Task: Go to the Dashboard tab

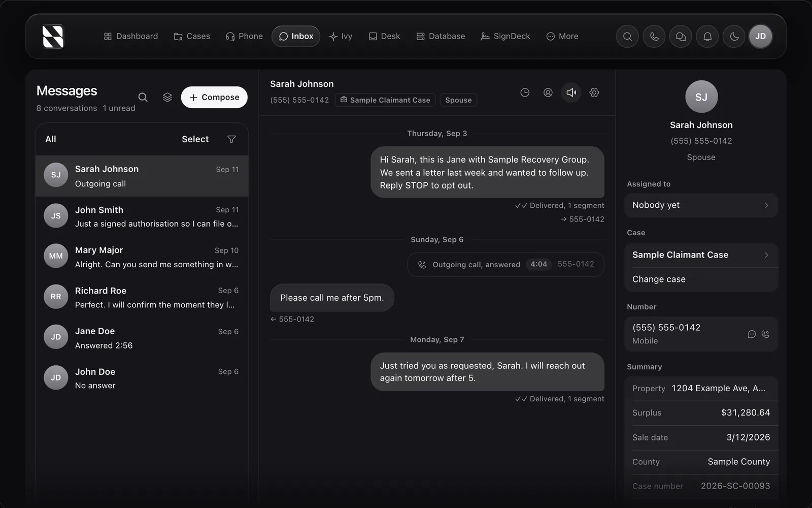Action: (x=131, y=37)
